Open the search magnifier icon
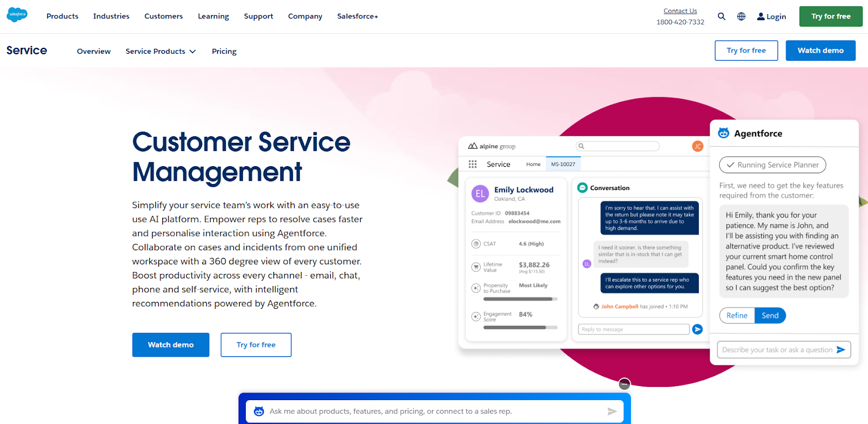Image resolution: width=868 pixels, height=424 pixels. coord(722,16)
